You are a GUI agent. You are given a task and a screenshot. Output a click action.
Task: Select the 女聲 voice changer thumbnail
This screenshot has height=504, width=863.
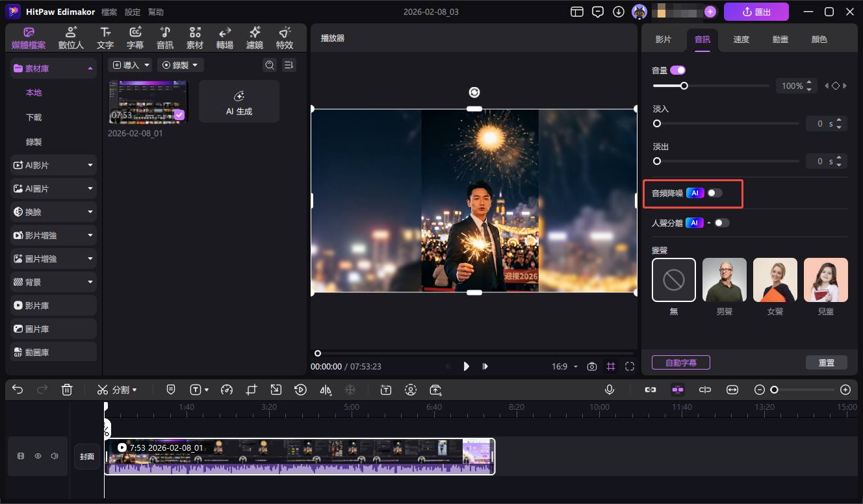point(775,280)
